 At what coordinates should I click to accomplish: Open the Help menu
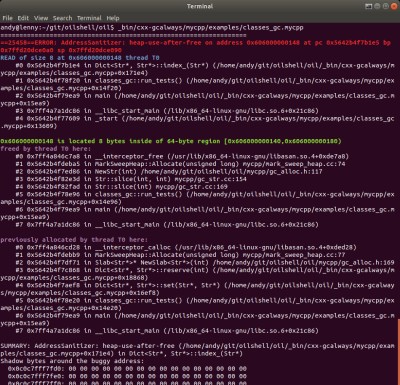113,18
